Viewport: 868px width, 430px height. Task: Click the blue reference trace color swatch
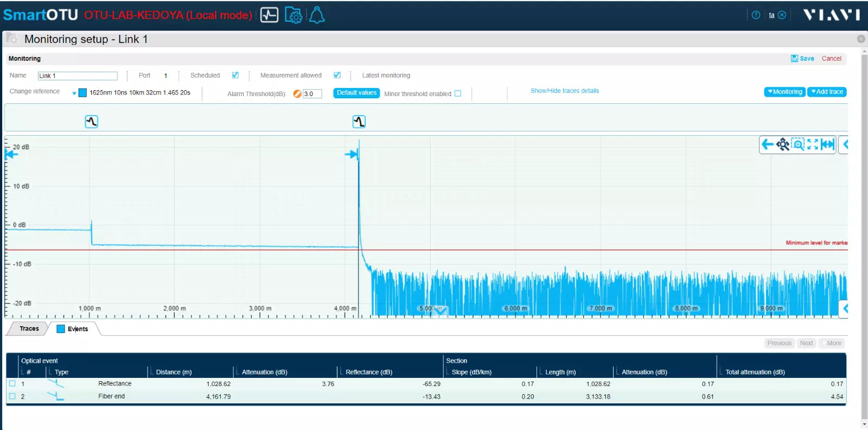[82, 93]
